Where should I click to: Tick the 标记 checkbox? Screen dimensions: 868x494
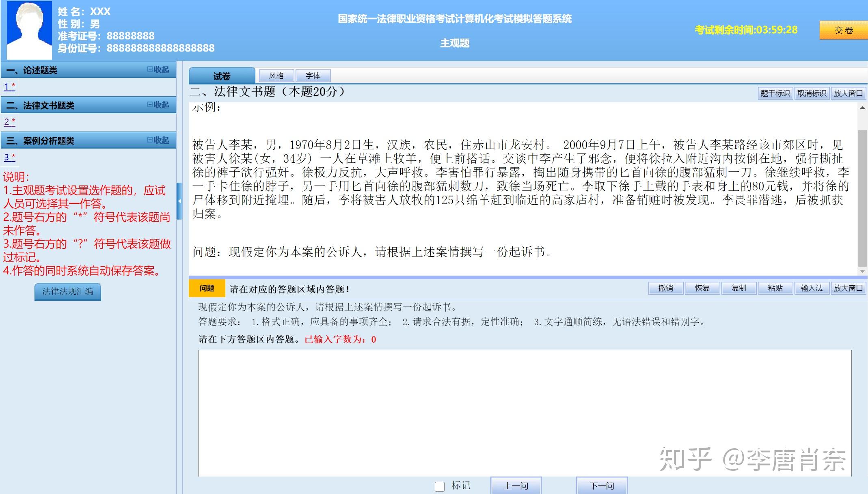coord(440,486)
